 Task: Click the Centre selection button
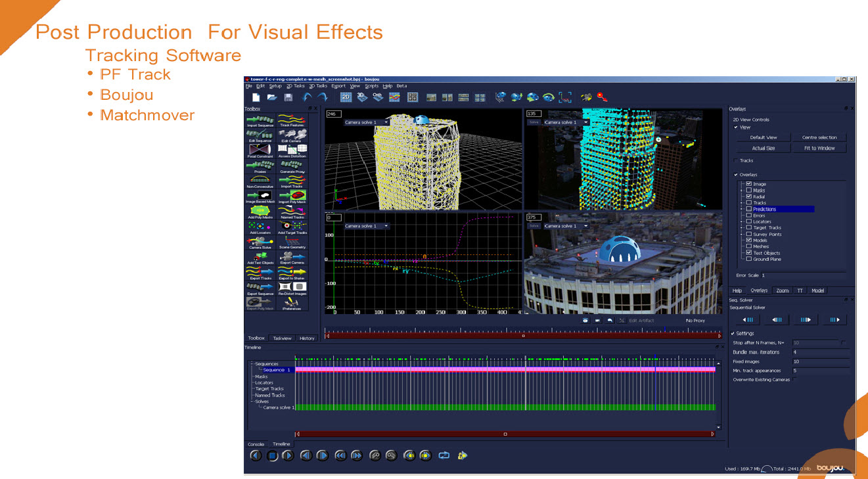[819, 137]
